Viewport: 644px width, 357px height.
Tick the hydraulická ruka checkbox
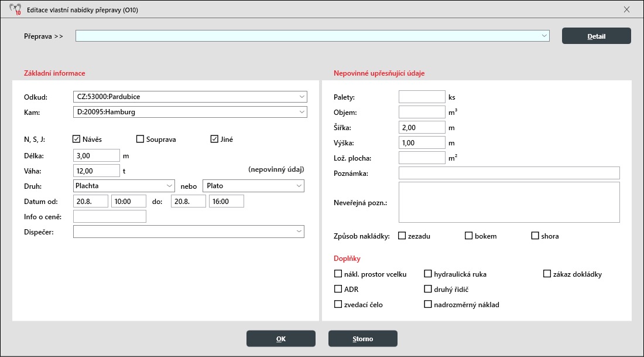pyautogui.click(x=428, y=274)
